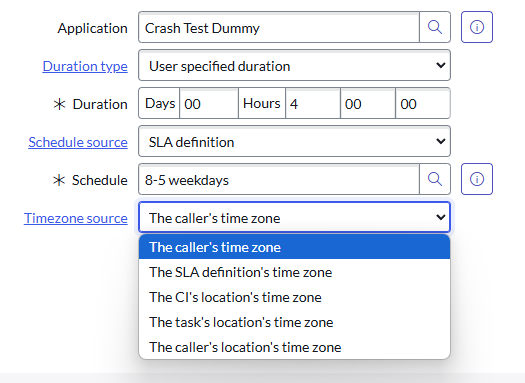Edit the Schedule field 8-5 weekdays
The width and height of the screenshot is (525, 383).
point(279,179)
